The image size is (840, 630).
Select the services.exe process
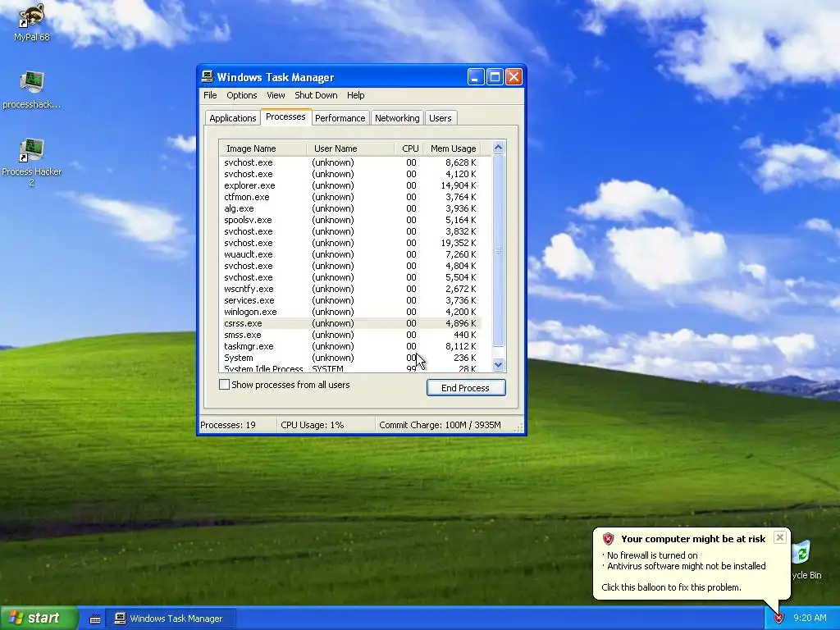click(350, 300)
